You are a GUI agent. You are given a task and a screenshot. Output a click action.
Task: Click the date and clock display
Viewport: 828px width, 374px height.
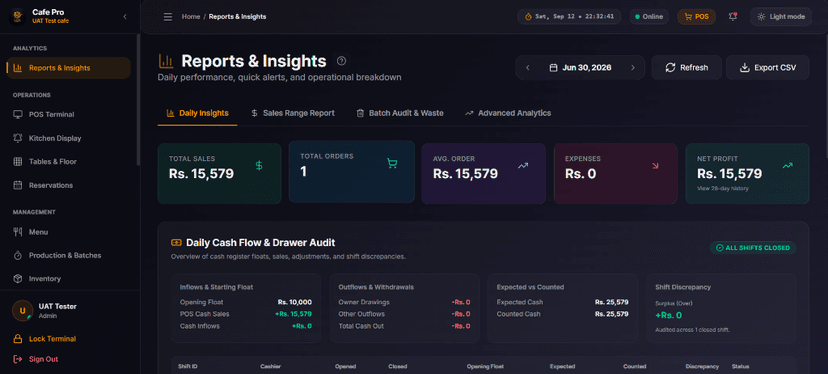[x=569, y=16]
